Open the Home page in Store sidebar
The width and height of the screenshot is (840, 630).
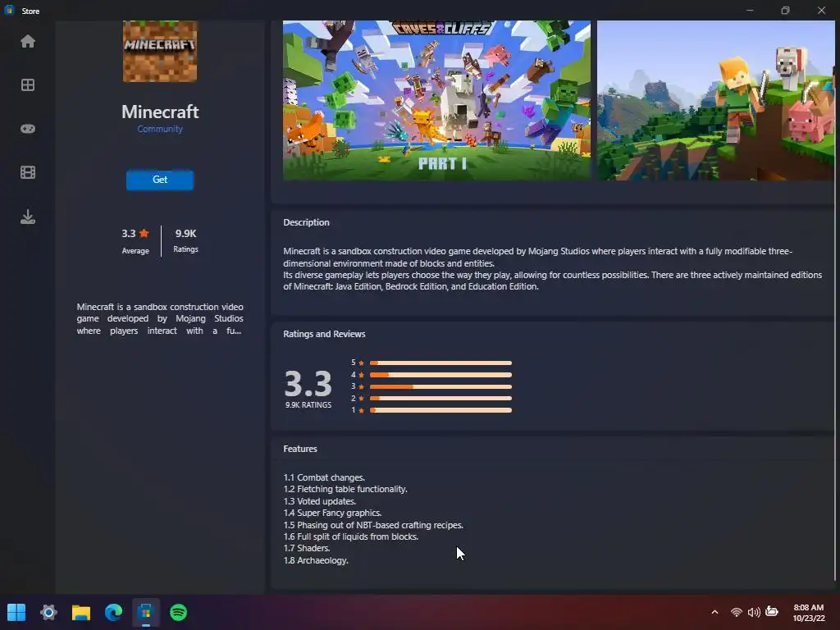tap(28, 41)
